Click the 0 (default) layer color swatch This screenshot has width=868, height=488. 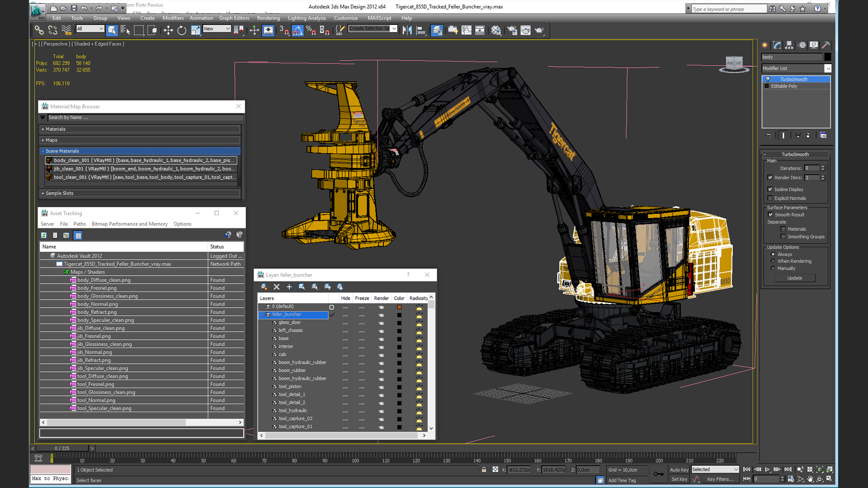coord(399,307)
